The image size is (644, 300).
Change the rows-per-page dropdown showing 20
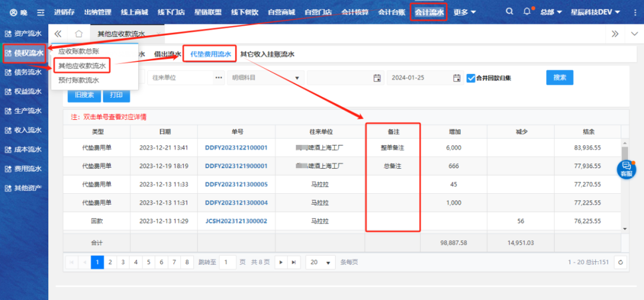(321, 262)
